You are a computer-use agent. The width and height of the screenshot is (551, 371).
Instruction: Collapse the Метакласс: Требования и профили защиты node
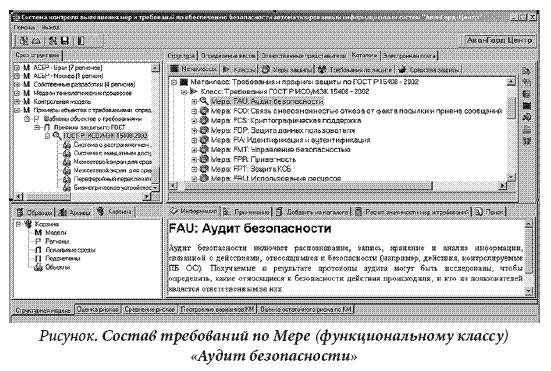(174, 82)
